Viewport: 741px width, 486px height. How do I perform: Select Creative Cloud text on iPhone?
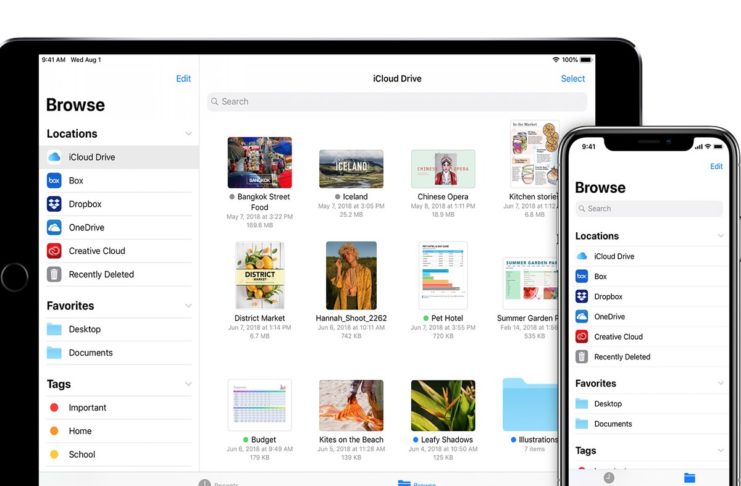pyautogui.click(x=618, y=337)
